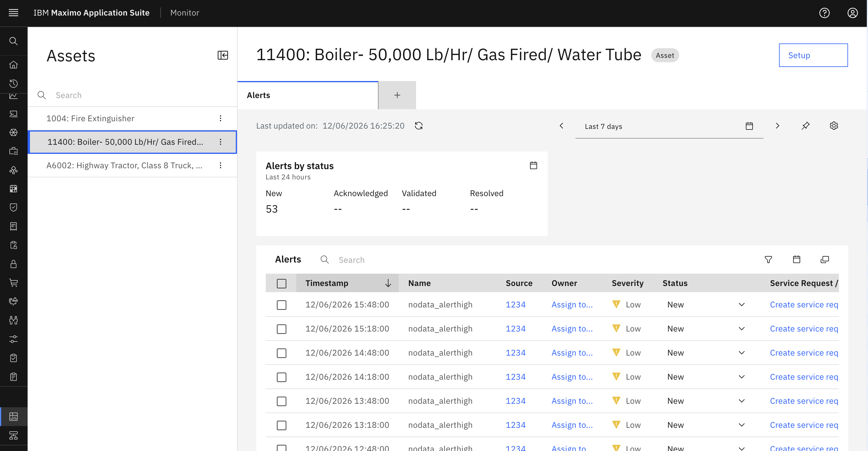Click Assign to link for 15:18:00 alert
The height and width of the screenshot is (451, 868).
572,329
